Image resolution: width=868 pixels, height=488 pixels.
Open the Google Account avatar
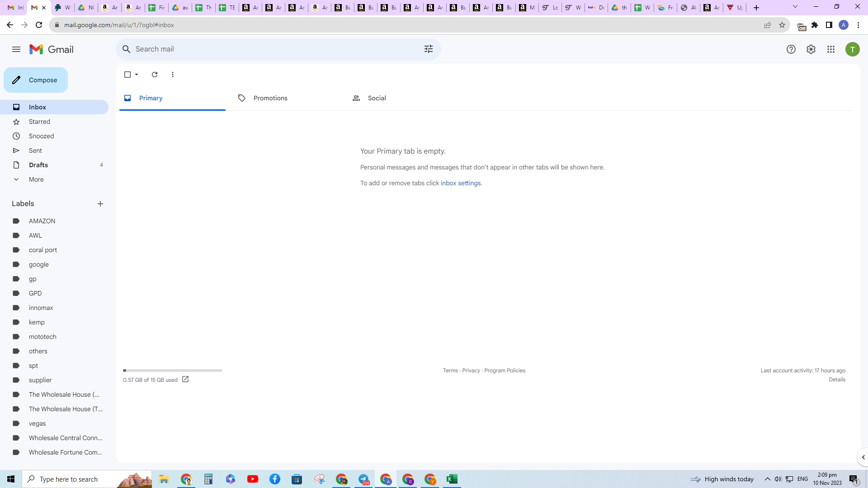point(853,49)
